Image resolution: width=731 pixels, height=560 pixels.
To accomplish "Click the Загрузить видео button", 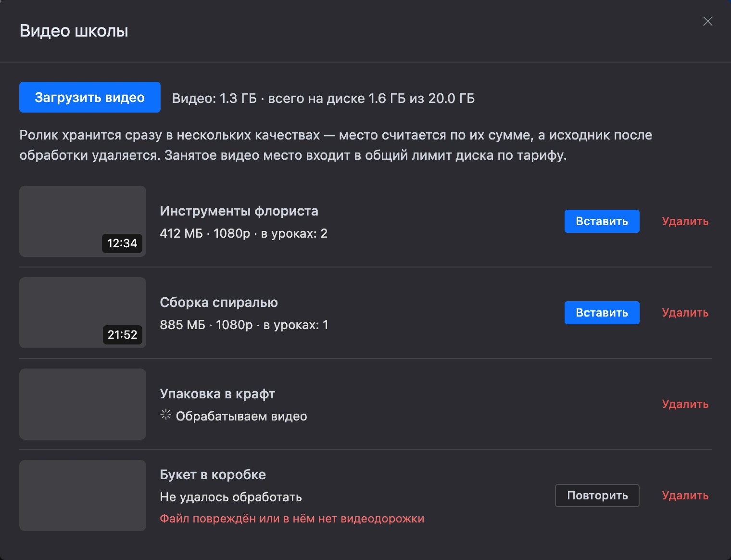I will (x=90, y=97).
